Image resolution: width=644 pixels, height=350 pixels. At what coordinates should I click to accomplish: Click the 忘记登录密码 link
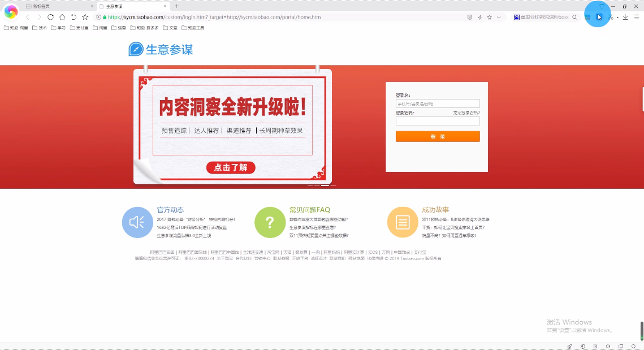pyautogui.click(x=466, y=113)
